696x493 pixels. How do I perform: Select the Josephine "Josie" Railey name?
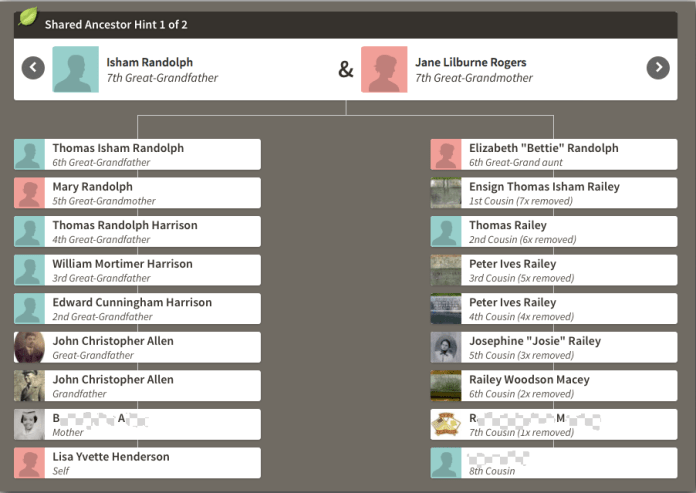(x=535, y=341)
